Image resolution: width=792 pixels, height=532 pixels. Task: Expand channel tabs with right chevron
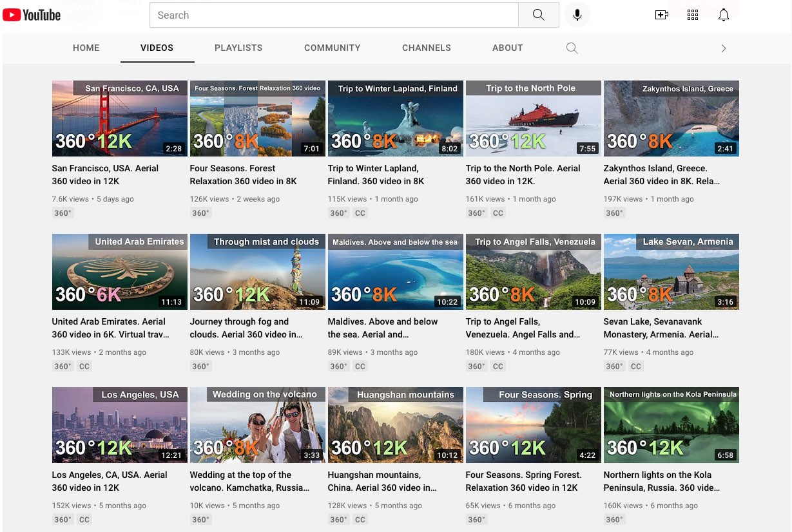[x=723, y=48]
